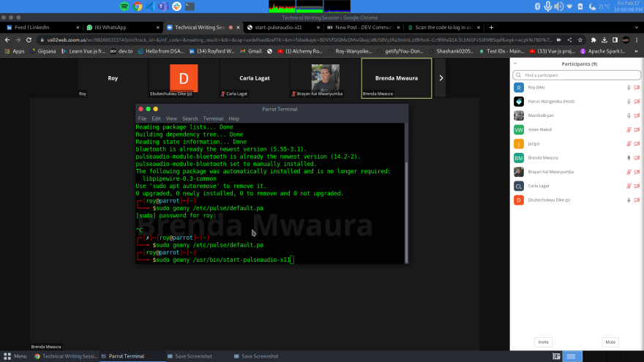Launch the terminal from the top panel
Screen dimensions: 644x362
point(190,6)
